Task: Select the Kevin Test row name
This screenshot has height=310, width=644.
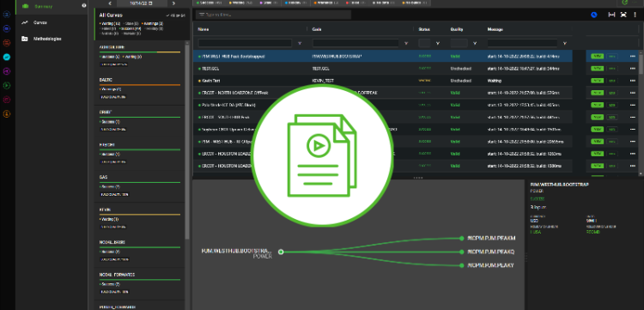Action: 211,81
